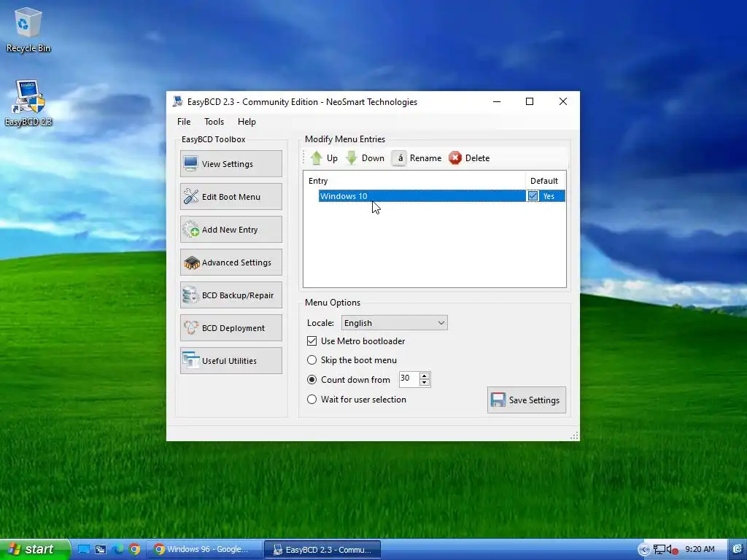The image size is (747, 560).
Task: Click the Entry column header
Action: point(414,181)
